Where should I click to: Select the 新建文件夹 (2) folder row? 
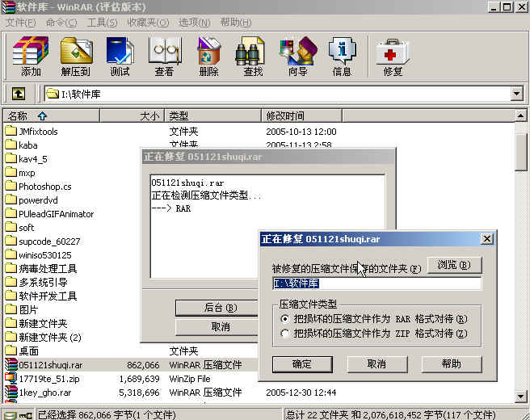point(50,338)
